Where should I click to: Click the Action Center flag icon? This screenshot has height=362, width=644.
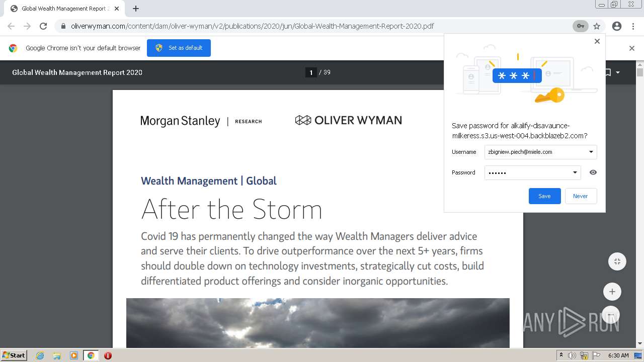click(x=596, y=355)
